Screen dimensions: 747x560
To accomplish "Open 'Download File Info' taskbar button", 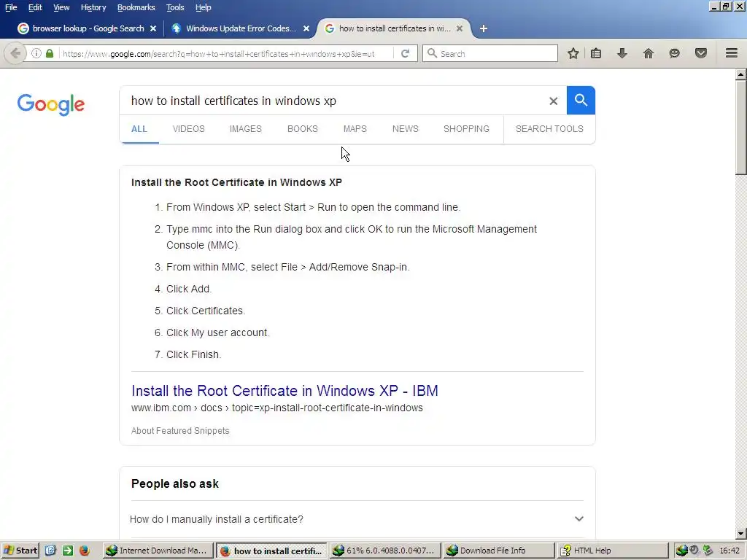I will [498, 551].
